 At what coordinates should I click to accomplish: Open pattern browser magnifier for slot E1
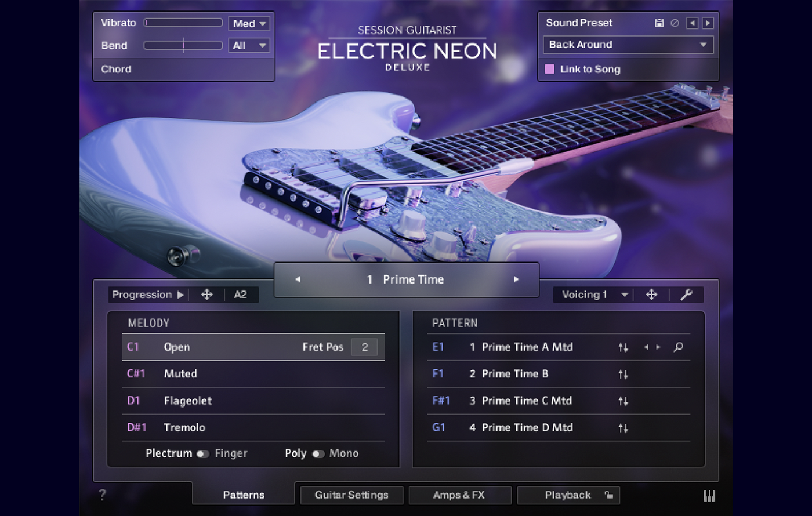(678, 347)
